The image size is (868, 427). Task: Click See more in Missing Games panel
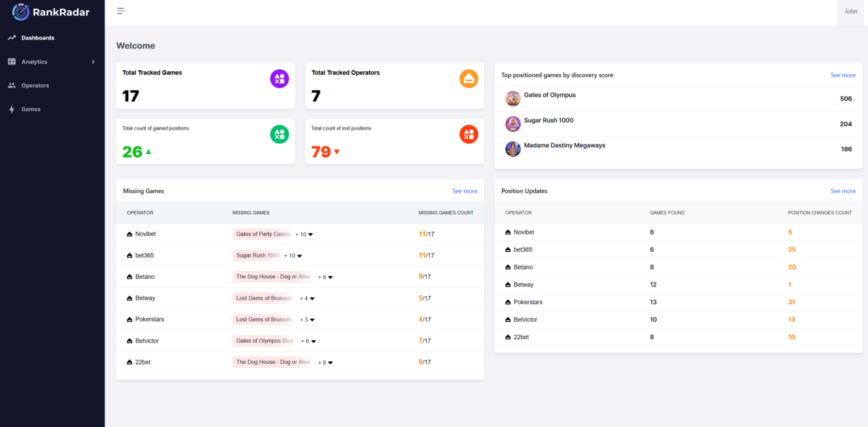pos(465,191)
